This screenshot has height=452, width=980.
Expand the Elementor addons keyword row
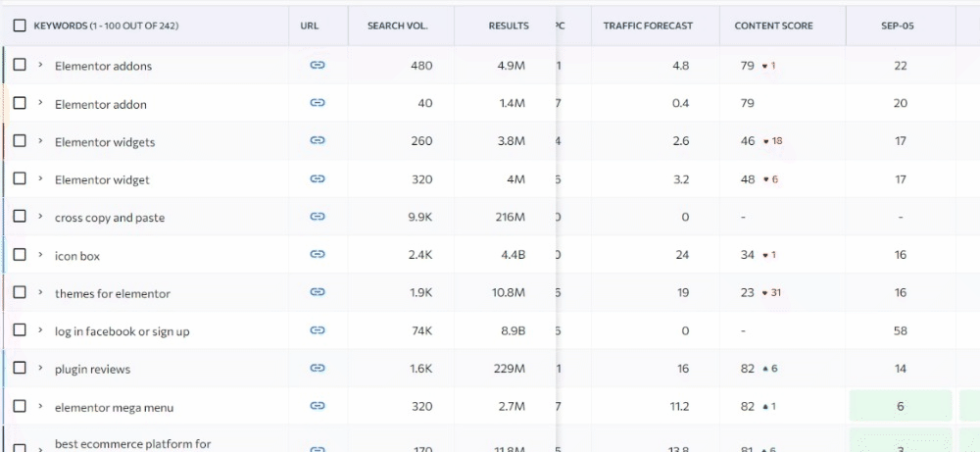tap(40, 65)
